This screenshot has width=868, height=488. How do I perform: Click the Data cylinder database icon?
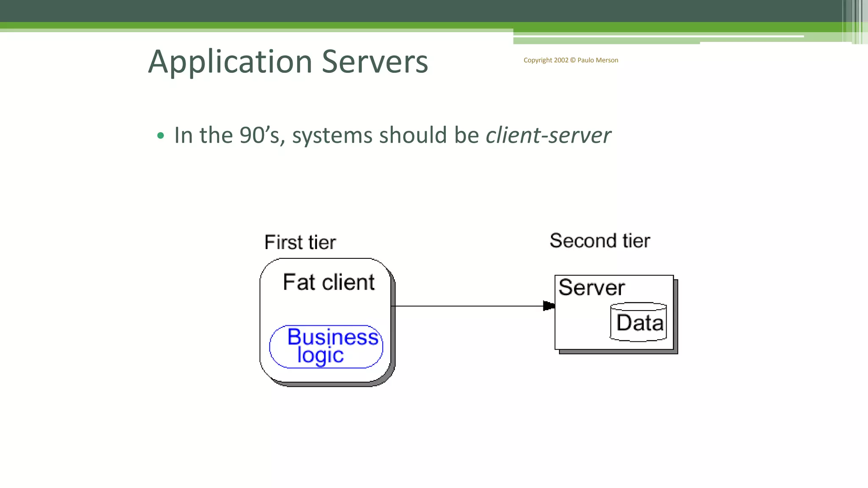point(638,323)
